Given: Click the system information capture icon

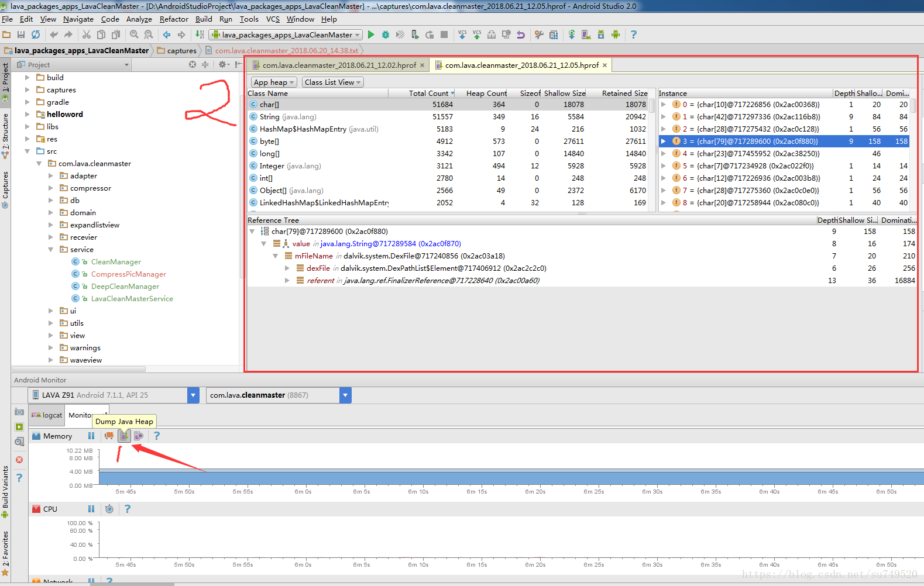Looking at the screenshot, I should pyautogui.click(x=19, y=442).
